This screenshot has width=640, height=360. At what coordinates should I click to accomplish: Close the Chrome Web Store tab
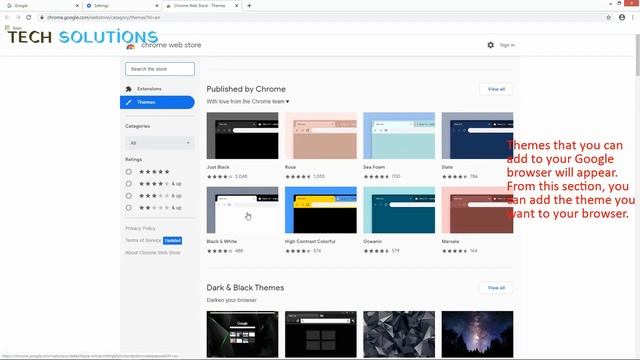click(x=236, y=6)
